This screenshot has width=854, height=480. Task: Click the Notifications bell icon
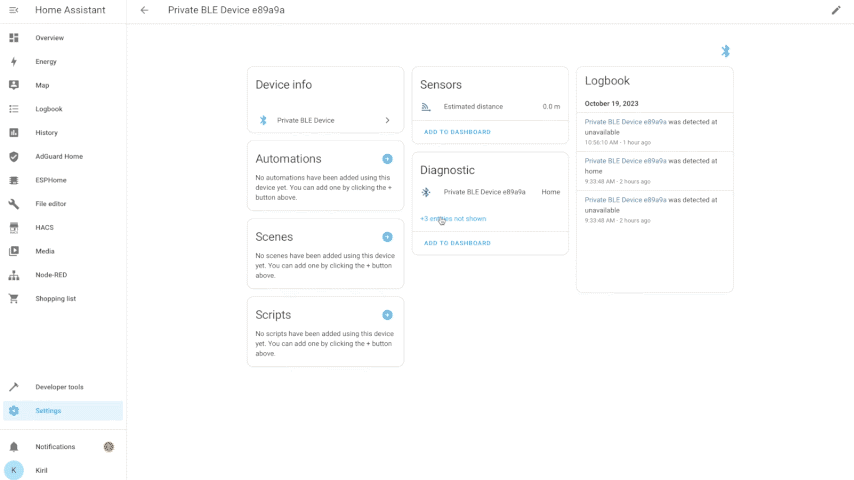[14, 447]
